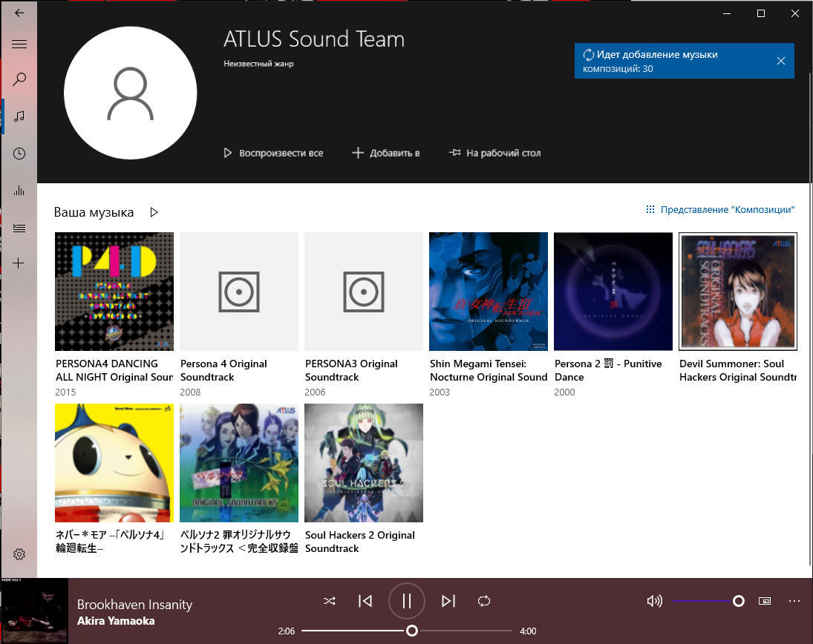
Task: Toggle shuffle playback
Action: (329, 601)
